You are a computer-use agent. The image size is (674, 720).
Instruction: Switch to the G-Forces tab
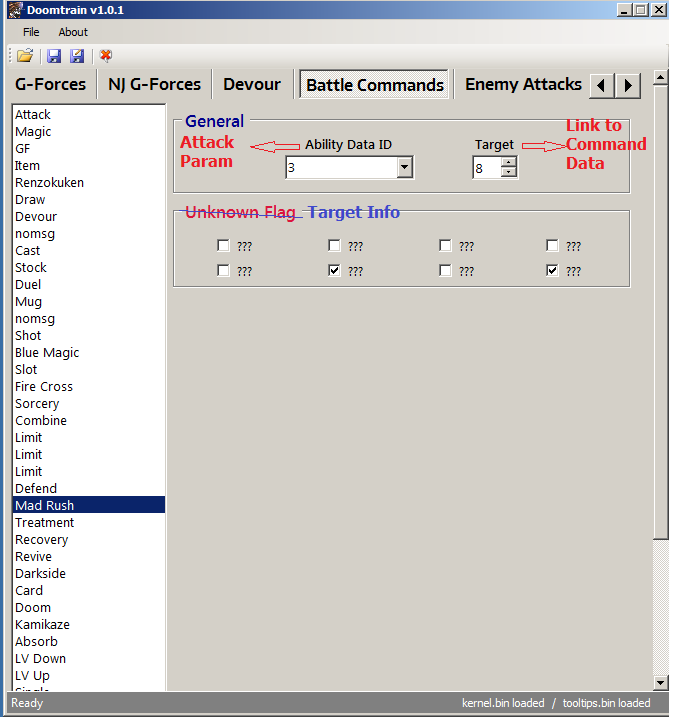point(51,84)
